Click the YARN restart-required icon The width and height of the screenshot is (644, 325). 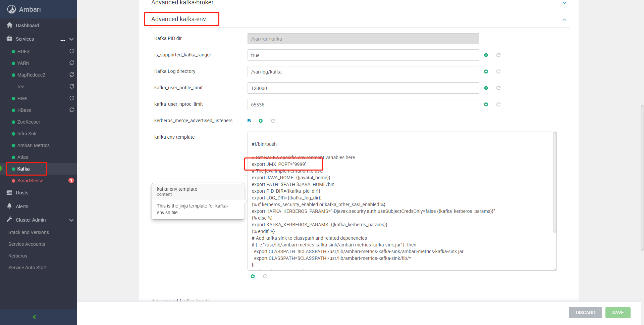(x=71, y=63)
